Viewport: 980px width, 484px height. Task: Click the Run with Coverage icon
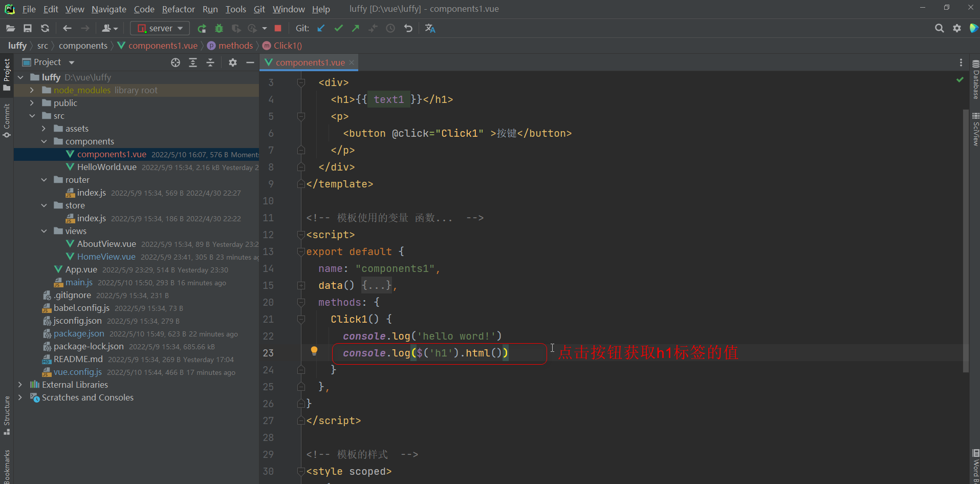pos(236,28)
